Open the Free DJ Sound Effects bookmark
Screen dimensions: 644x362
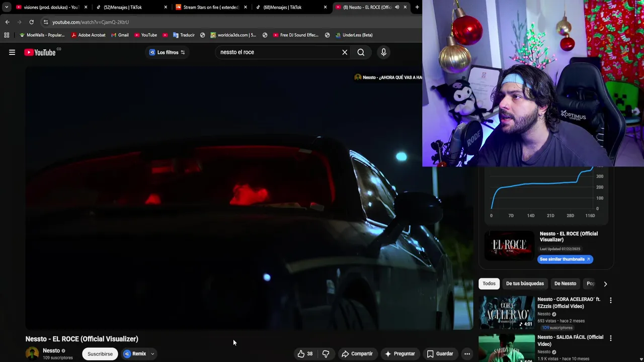pos(296,35)
